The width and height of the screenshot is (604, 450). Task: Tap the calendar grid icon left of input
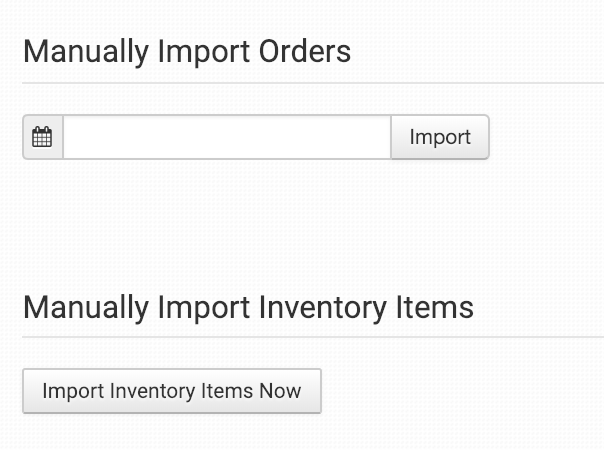(x=42, y=137)
